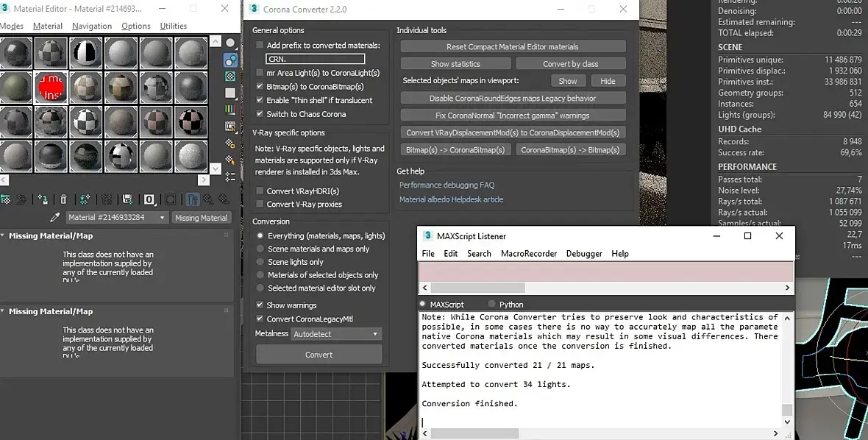Select Materials of selected objects only
Screen dimensions: 868x440
pos(260,275)
